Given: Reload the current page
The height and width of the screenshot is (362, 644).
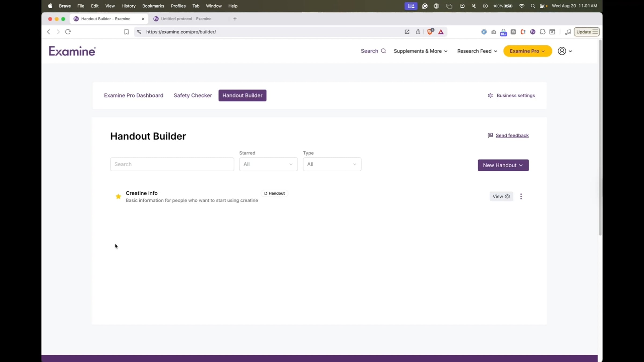Looking at the screenshot, I should click(x=68, y=32).
